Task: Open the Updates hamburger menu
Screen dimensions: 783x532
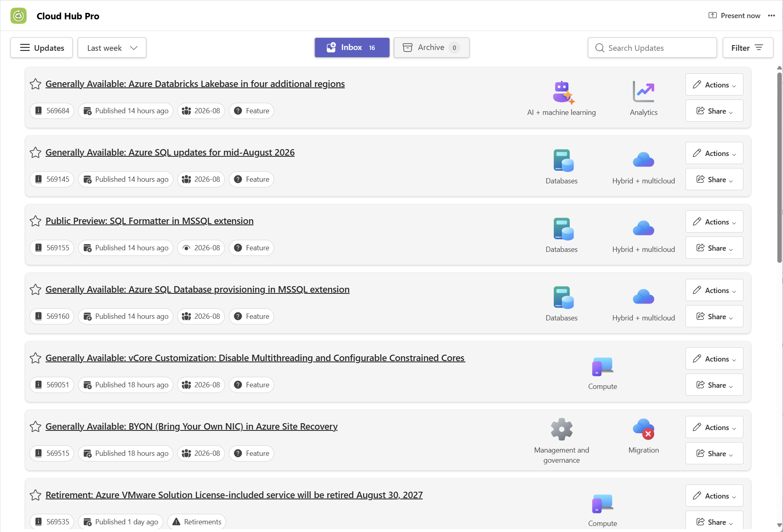Action: coord(42,48)
